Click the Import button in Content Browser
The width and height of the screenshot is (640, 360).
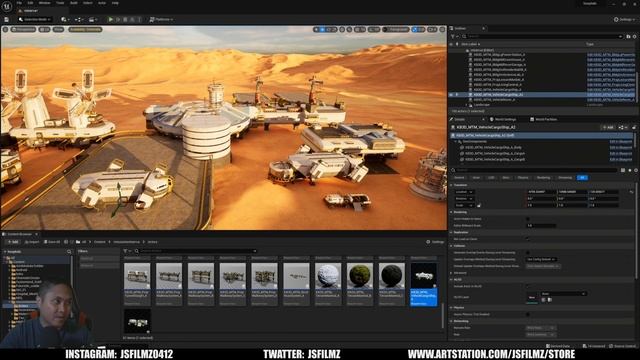[x=31, y=242]
